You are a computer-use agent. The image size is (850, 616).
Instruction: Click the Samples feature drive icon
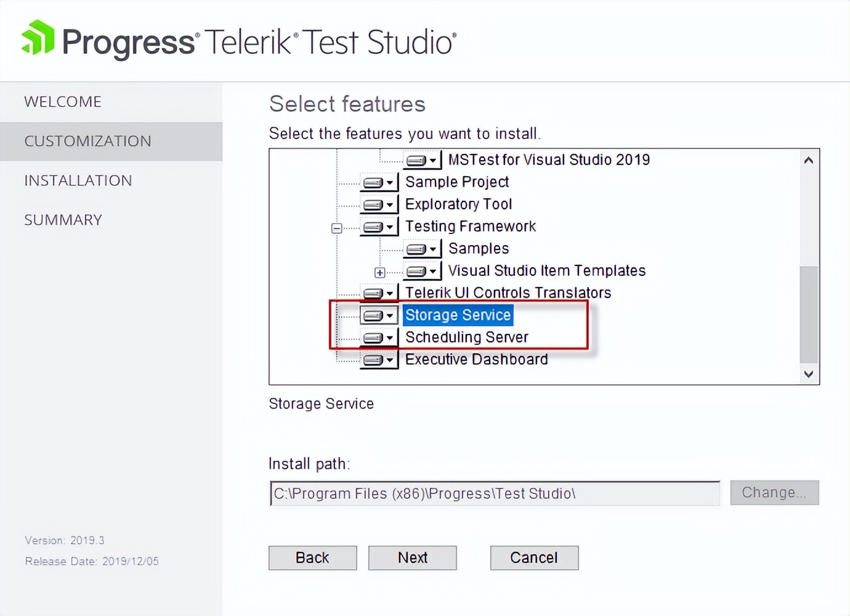coord(417,248)
